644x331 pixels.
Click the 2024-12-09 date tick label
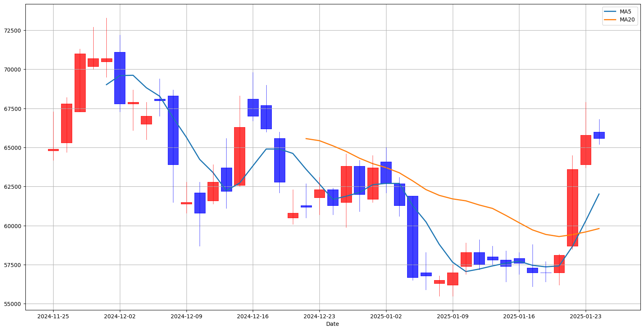point(186,316)
